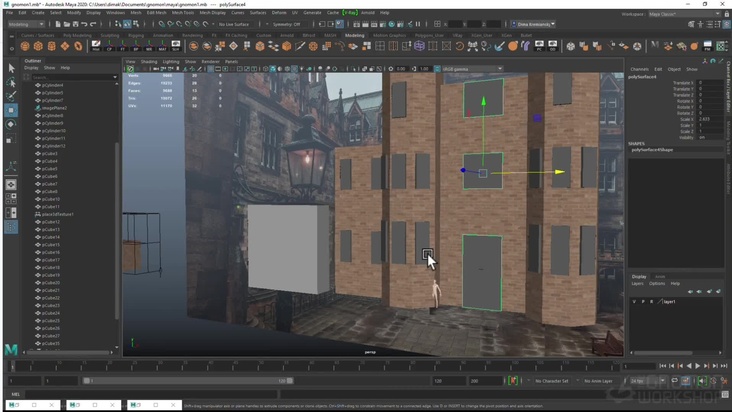
Task: Create a polygon torus from the shelf
Action: tap(78, 46)
